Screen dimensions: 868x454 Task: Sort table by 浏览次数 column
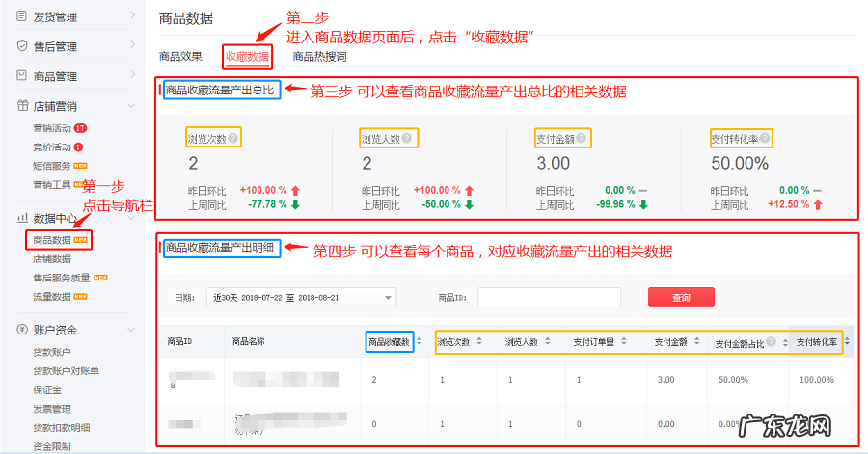pyautogui.click(x=479, y=341)
